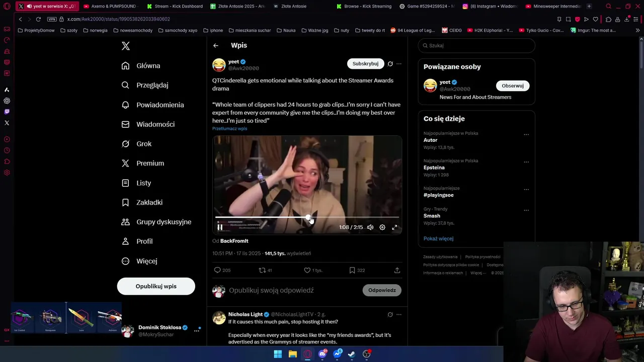Click the back arrow next to Wpis
Image resolution: width=644 pixels, height=362 pixels.
tap(216, 46)
